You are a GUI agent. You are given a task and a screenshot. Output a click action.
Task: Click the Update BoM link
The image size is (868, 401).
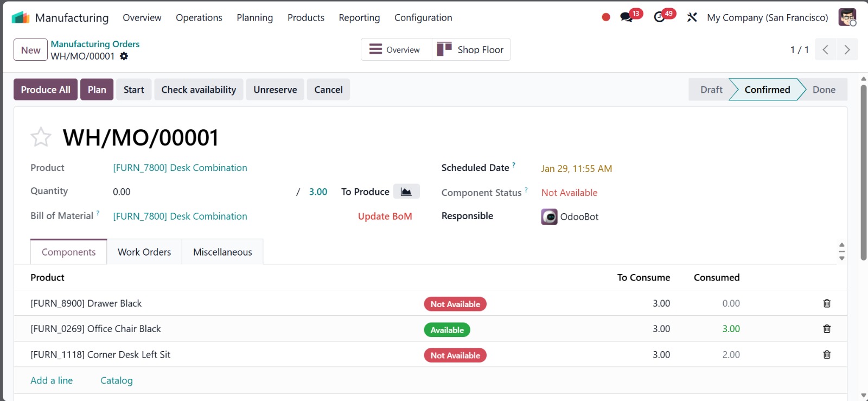(385, 216)
